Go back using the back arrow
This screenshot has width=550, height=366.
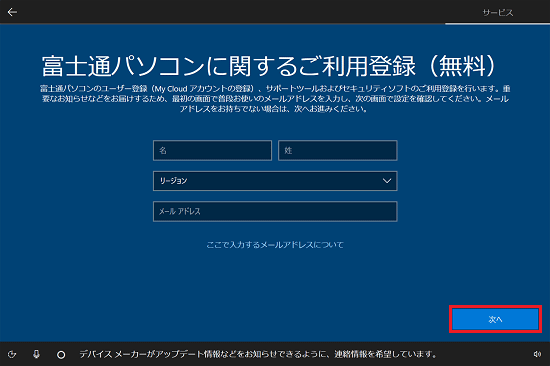(12, 12)
